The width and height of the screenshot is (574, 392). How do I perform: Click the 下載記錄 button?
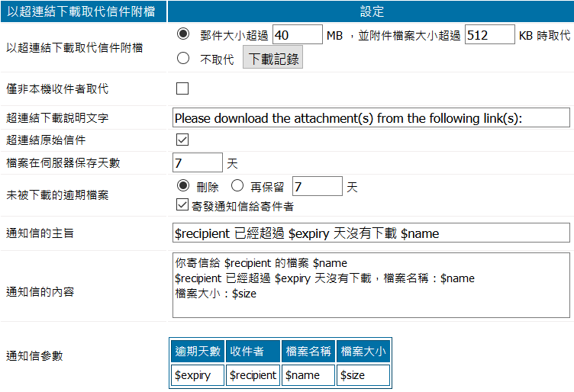272,58
